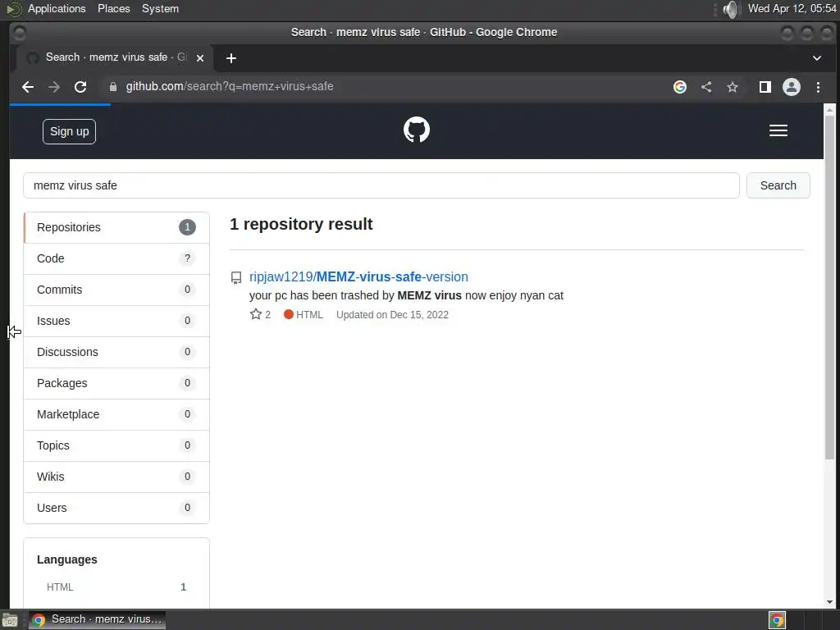Click the star icon with 2 stars

[x=256, y=314]
